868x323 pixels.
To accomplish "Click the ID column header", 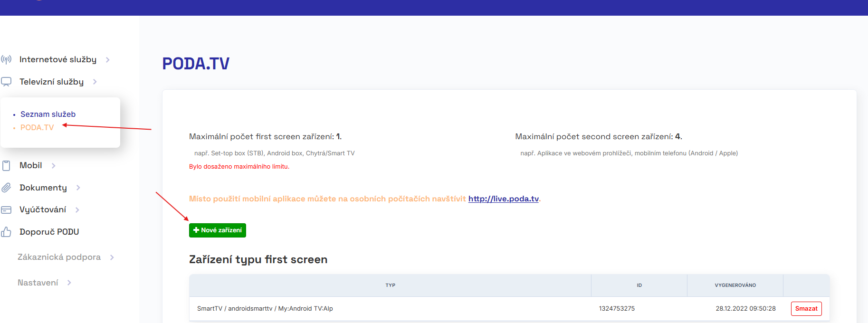I will 639,285.
